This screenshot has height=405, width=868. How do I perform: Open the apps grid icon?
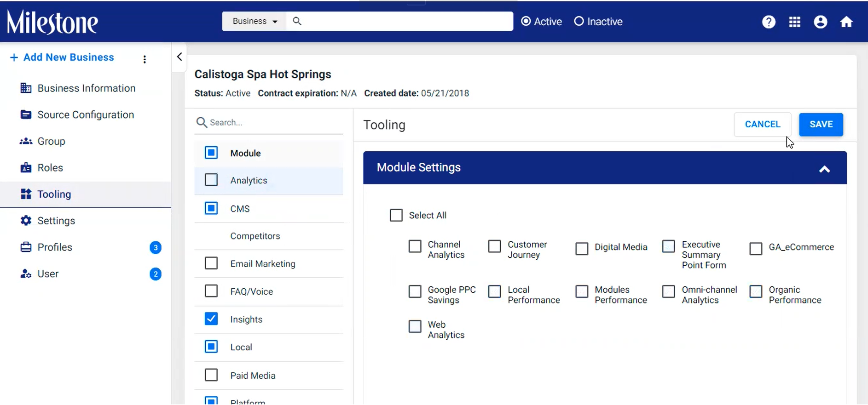(795, 22)
